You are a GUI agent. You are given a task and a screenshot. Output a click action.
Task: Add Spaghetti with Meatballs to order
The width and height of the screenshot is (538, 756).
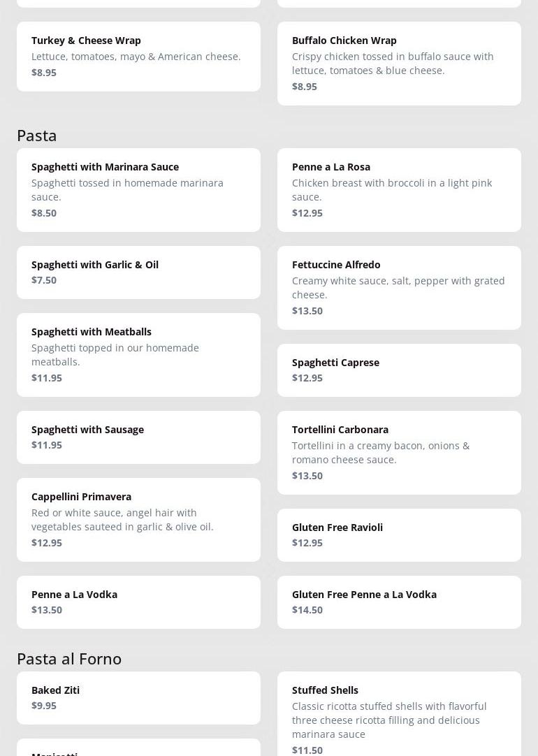138,354
